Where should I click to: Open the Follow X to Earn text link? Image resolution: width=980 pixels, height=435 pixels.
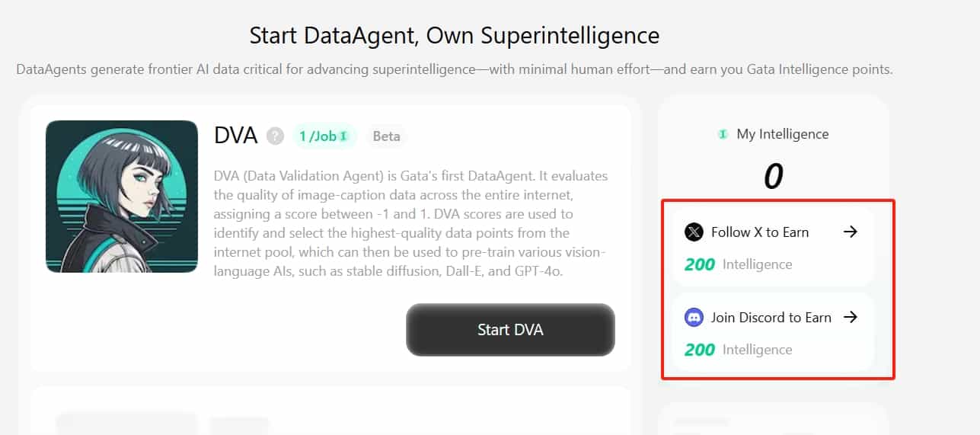tap(760, 232)
